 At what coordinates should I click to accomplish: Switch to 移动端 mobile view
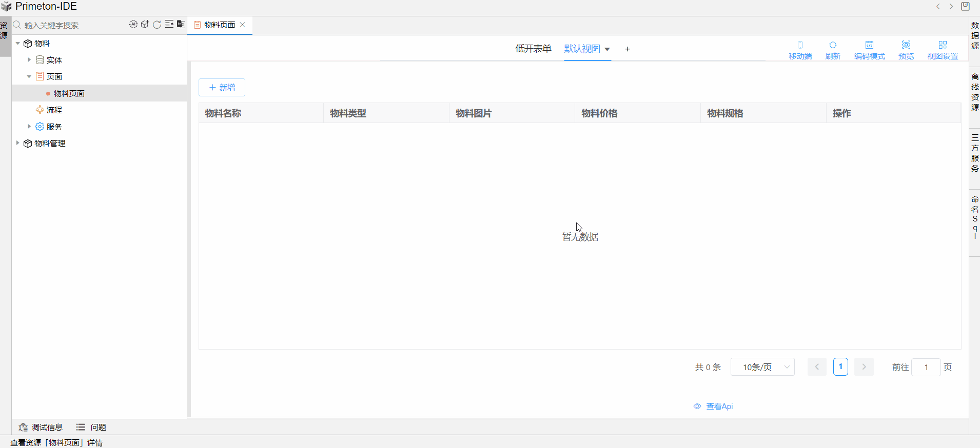800,50
